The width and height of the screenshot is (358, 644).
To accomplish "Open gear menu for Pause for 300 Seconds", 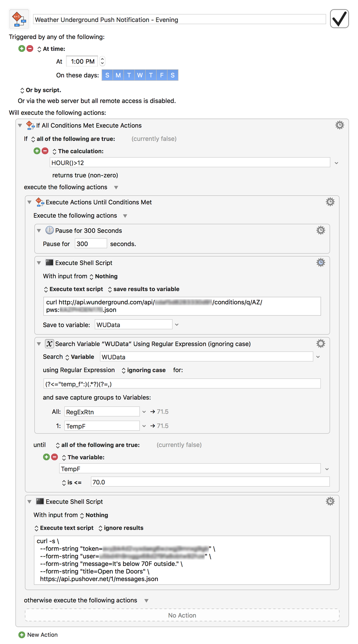I will pos(321,230).
